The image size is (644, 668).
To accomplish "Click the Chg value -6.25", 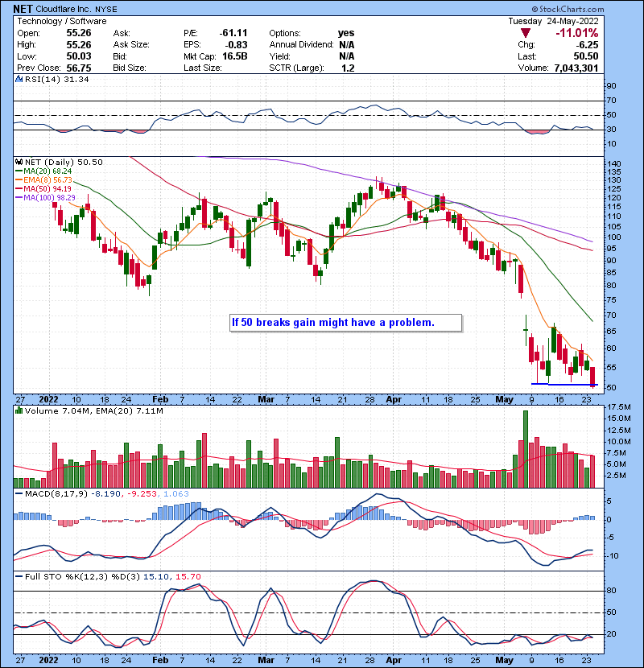I will [587, 45].
